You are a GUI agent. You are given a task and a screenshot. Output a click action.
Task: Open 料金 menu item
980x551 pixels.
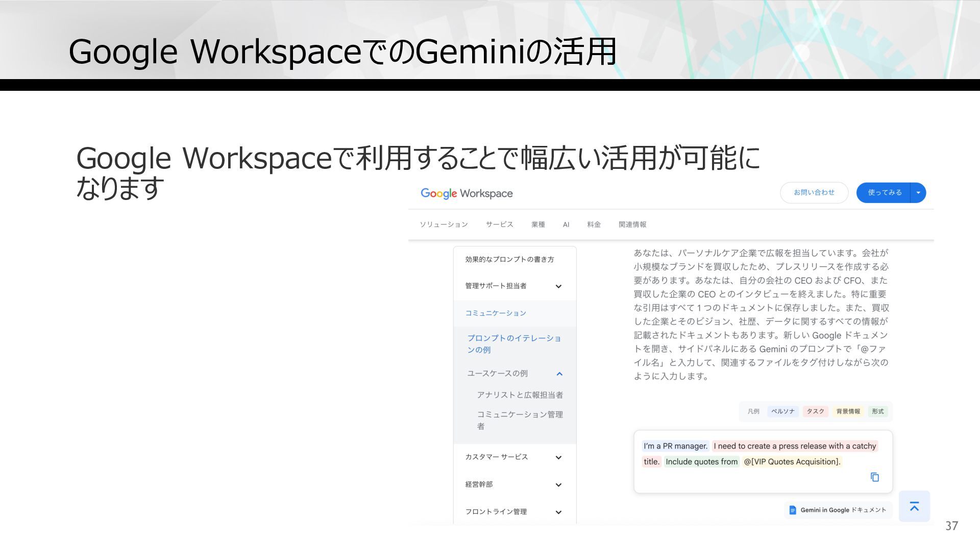[x=594, y=224]
